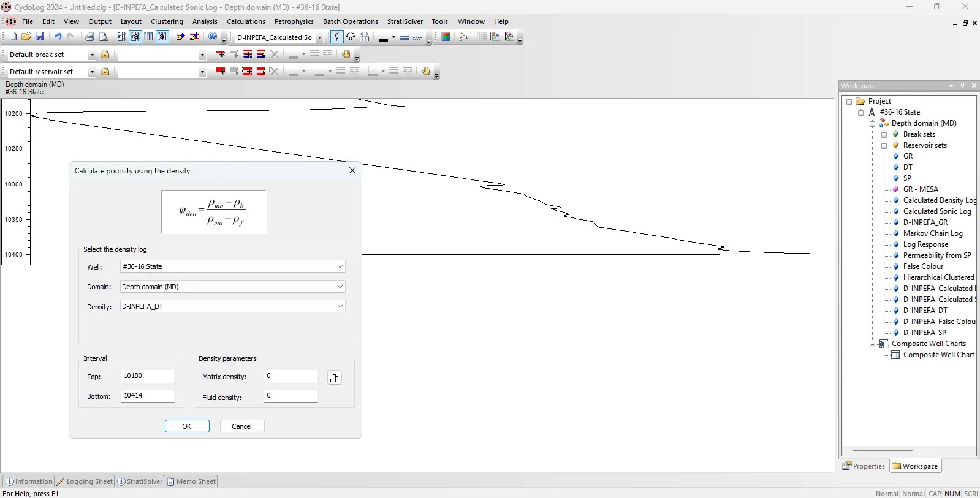This screenshot has height=498, width=980.
Task: Click the Print toolbar icon
Action: coord(89,37)
